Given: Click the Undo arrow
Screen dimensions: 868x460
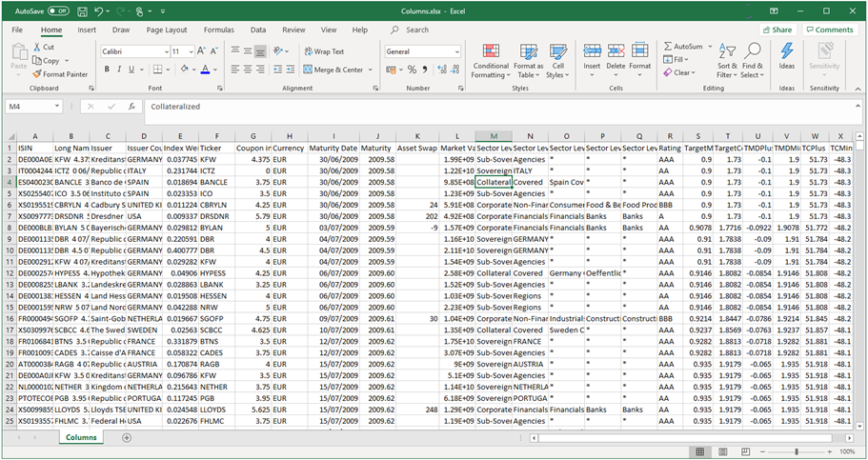Looking at the screenshot, I should point(99,10).
